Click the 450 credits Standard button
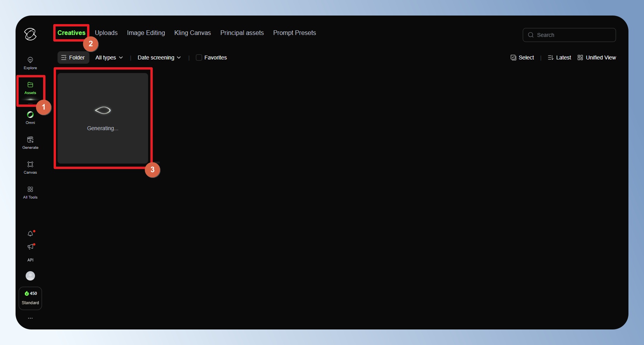Screen dimensions: 644x345 [30, 298]
